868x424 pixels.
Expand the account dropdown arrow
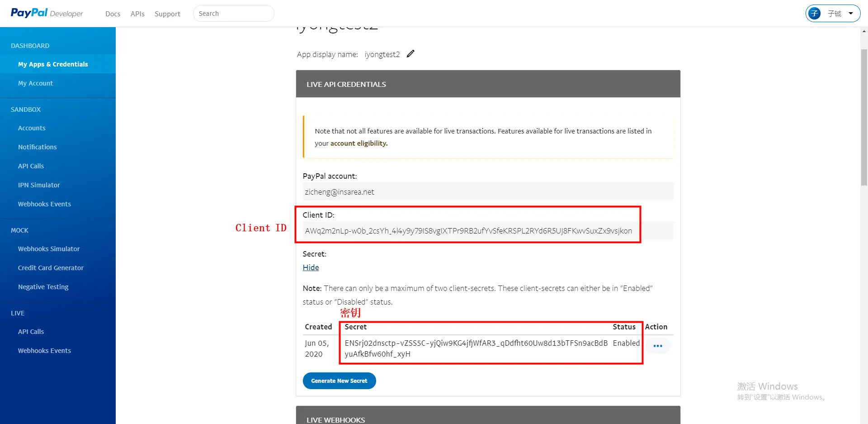coord(851,14)
